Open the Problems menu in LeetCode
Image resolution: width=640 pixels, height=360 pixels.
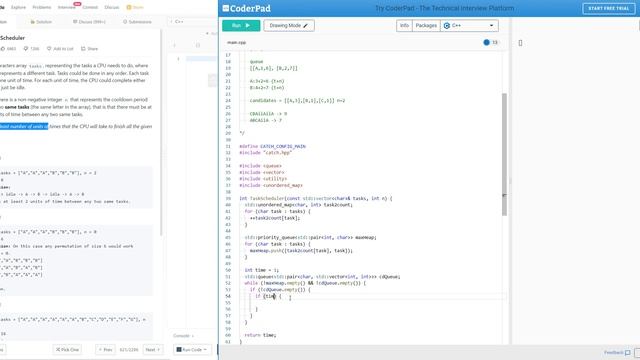(42, 7)
